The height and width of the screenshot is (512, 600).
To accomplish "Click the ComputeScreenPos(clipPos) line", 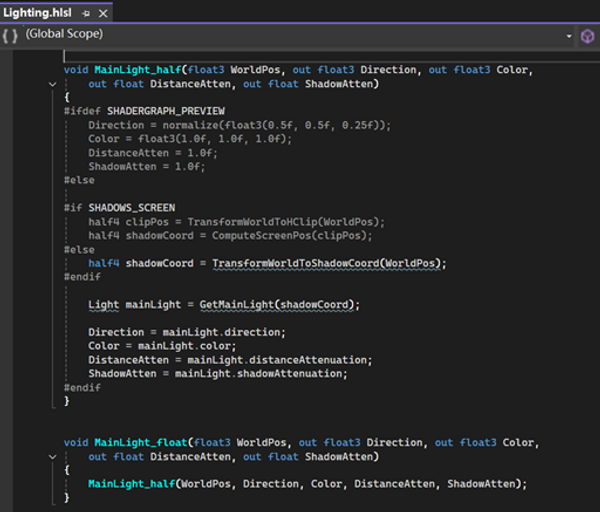I will (230, 235).
